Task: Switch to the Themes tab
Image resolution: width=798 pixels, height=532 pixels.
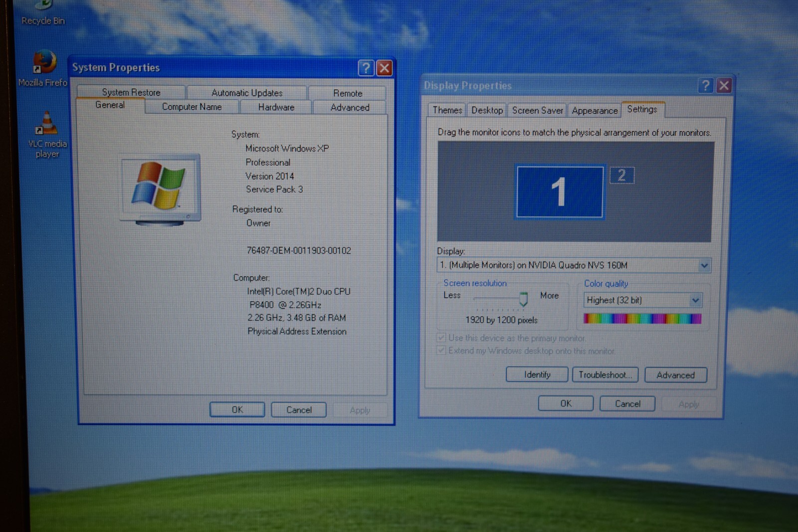Action: tap(447, 110)
